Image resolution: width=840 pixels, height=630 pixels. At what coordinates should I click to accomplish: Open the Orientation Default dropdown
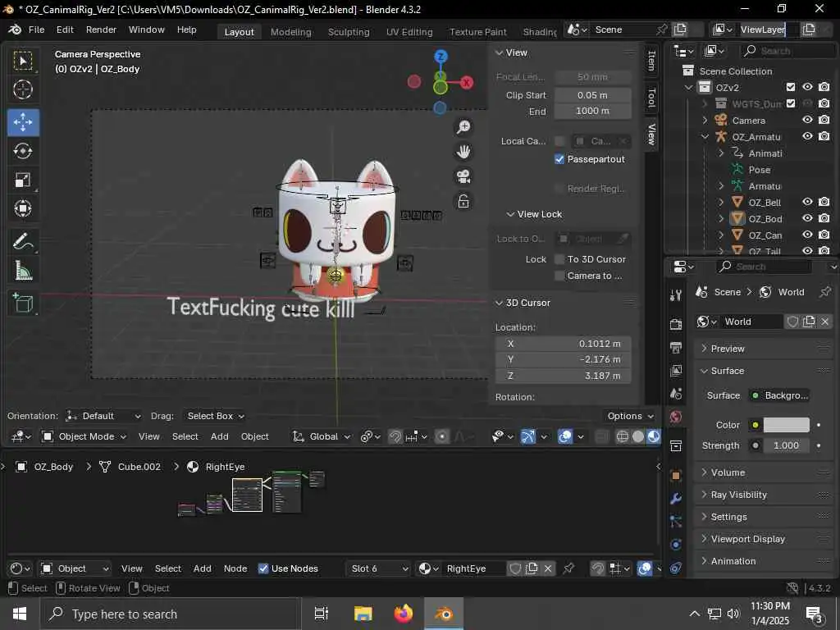[x=103, y=416]
